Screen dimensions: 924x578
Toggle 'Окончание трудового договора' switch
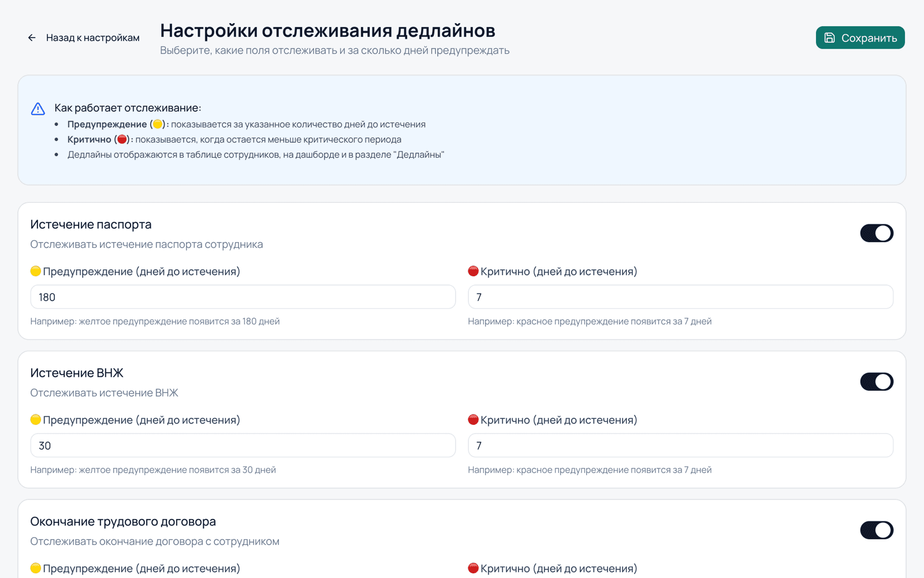point(877,530)
